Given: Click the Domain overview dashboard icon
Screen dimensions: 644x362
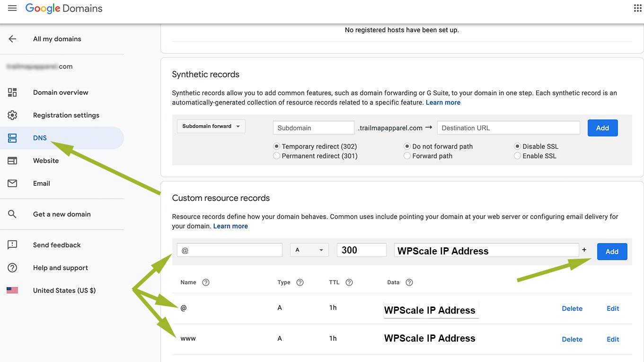Looking at the screenshot, I should click(12, 92).
